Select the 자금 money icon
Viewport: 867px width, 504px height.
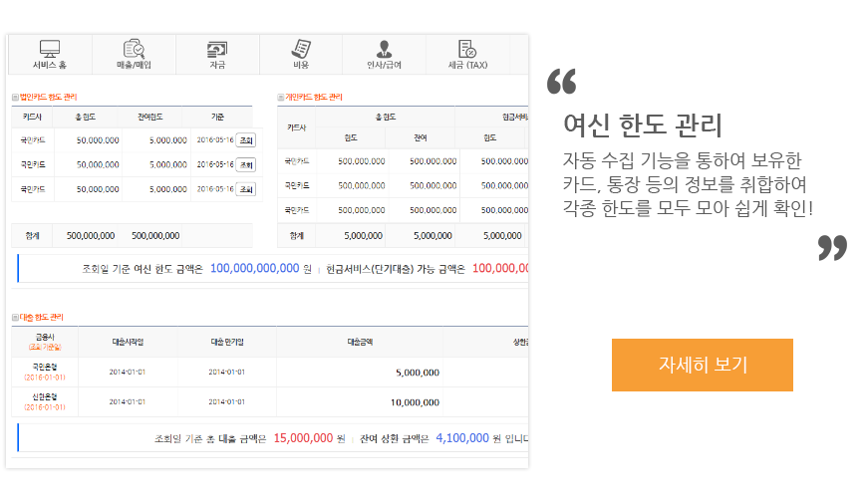[217, 49]
